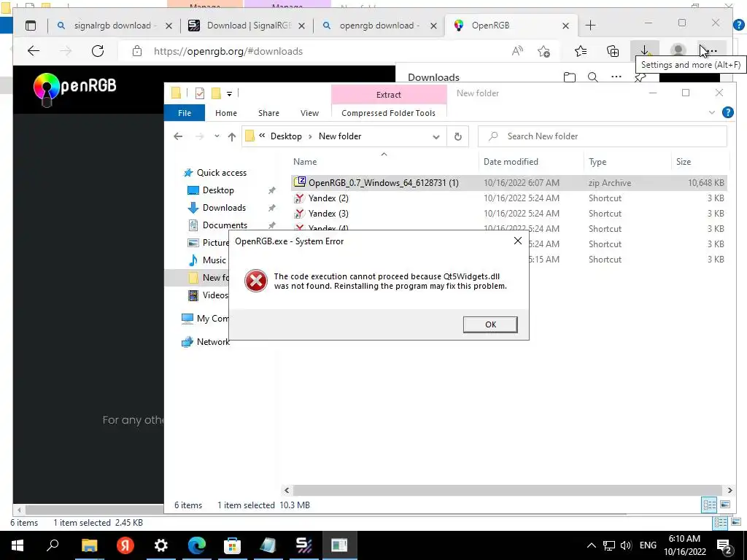This screenshot has height=560, width=747.
Task: Open the Windows Start menu
Action: pyautogui.click(x=18, y=545)
